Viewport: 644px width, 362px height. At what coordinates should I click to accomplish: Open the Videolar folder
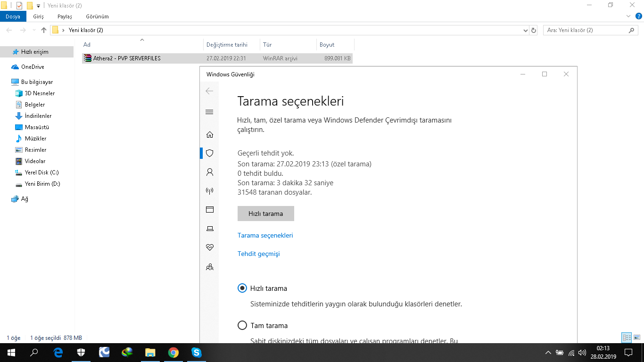point(35,161)
